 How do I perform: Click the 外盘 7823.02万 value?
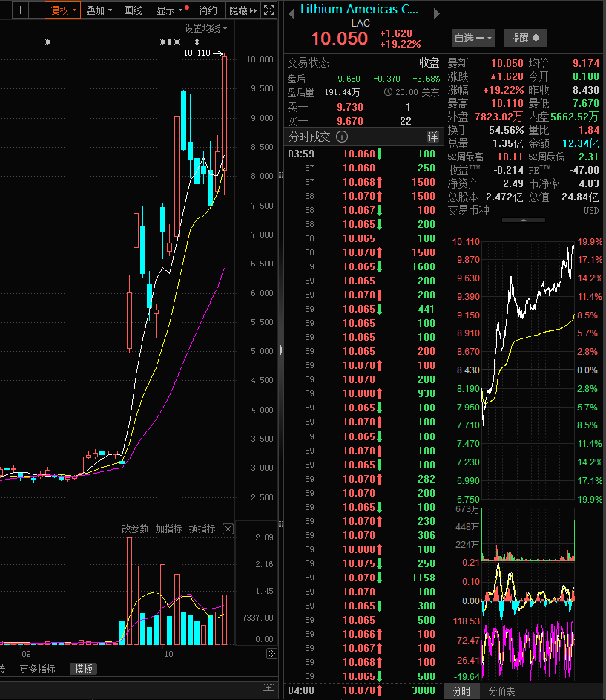[498, 117]
